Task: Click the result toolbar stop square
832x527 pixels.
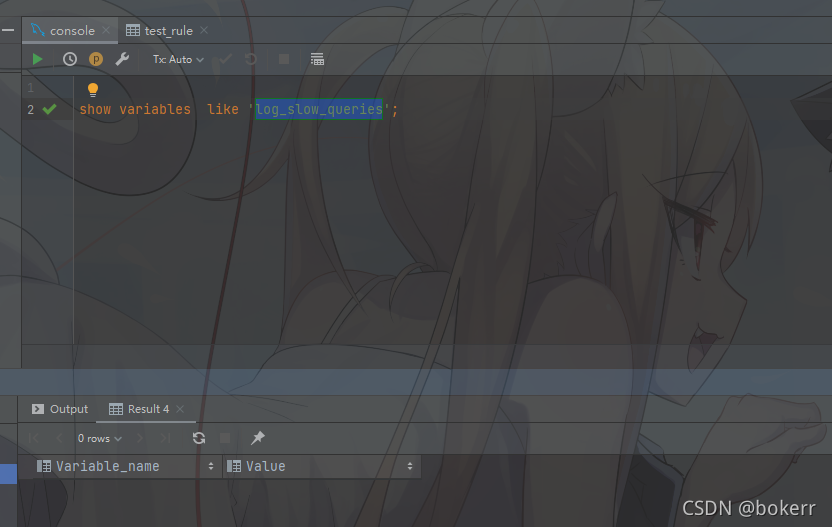Action: pyautogui.click(x=225, y=438)
